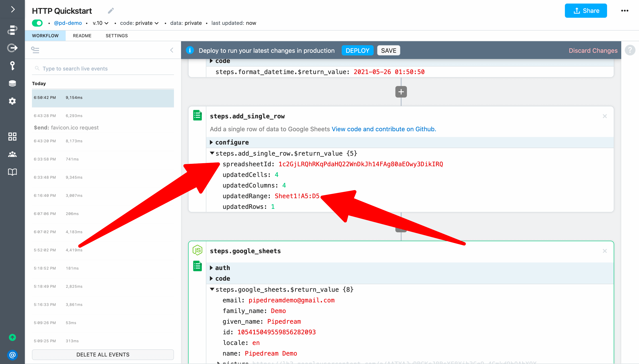The height and width of the screenshot is (364, 639).
Task: Click the bookmarks/docs icon in sidebar
Action: 12,172
